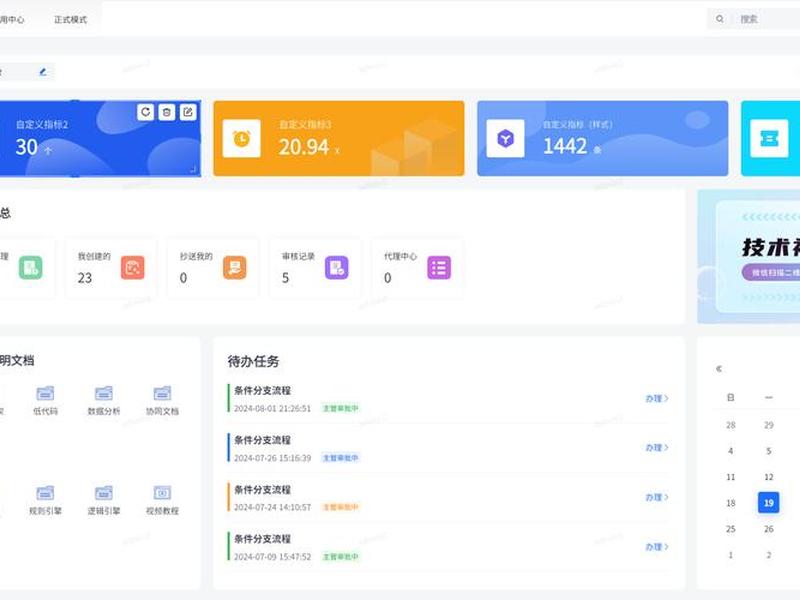Click the blue 主管审批中 tag on 2024-07-26 task

click(340, 458)
